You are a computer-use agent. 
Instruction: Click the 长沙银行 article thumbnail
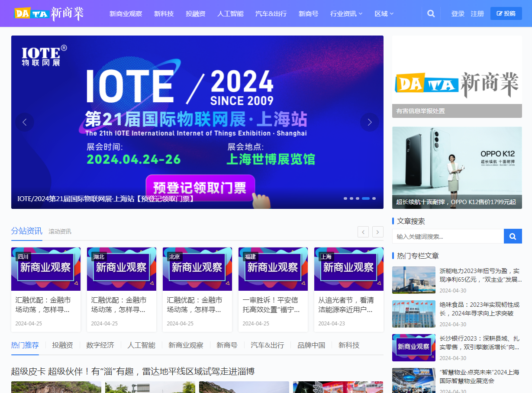point(414,348)
